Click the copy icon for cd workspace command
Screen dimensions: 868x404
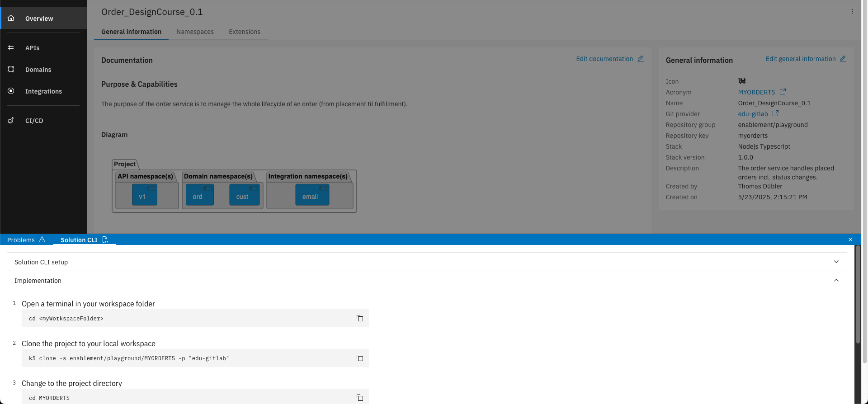tap(360, 318)
